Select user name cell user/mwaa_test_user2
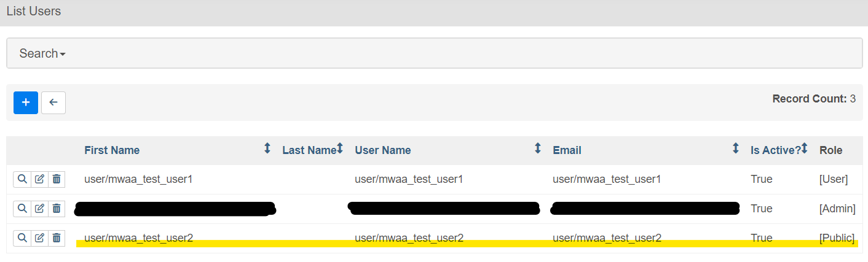The width and height of the screenshot is (868, 262). [x=409, y=238]
